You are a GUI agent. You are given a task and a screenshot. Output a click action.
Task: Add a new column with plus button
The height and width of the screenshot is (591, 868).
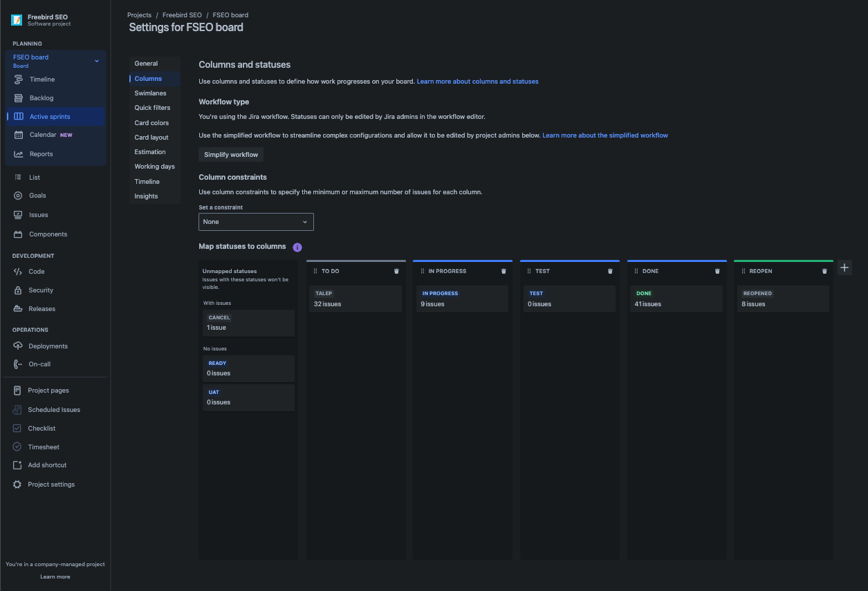844,268
